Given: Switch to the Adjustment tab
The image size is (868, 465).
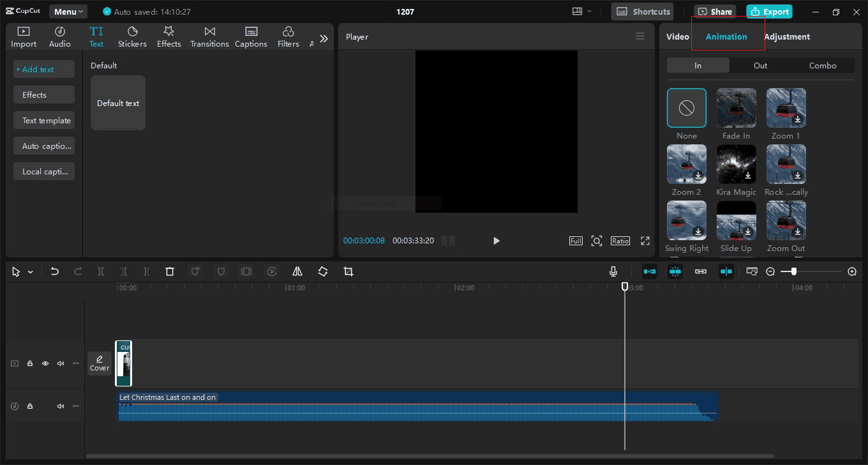Looking at the screenshot, I should [787, 36].
